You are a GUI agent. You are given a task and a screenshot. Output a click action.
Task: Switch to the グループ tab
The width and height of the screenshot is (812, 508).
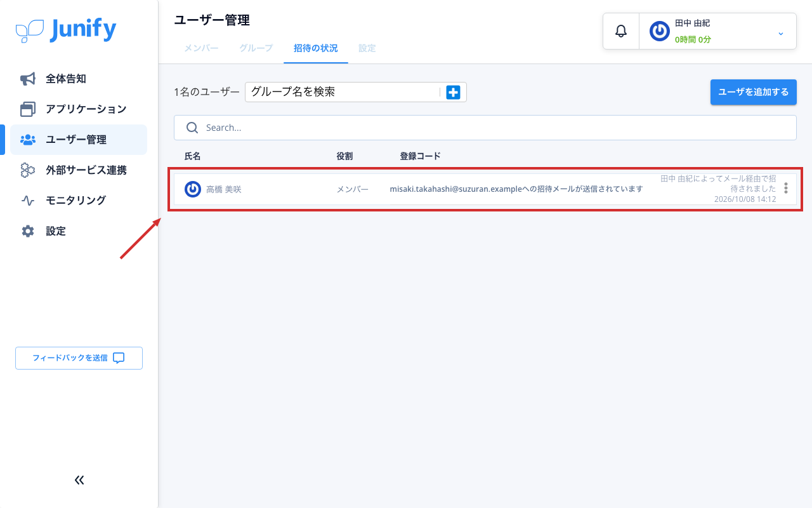256,48
